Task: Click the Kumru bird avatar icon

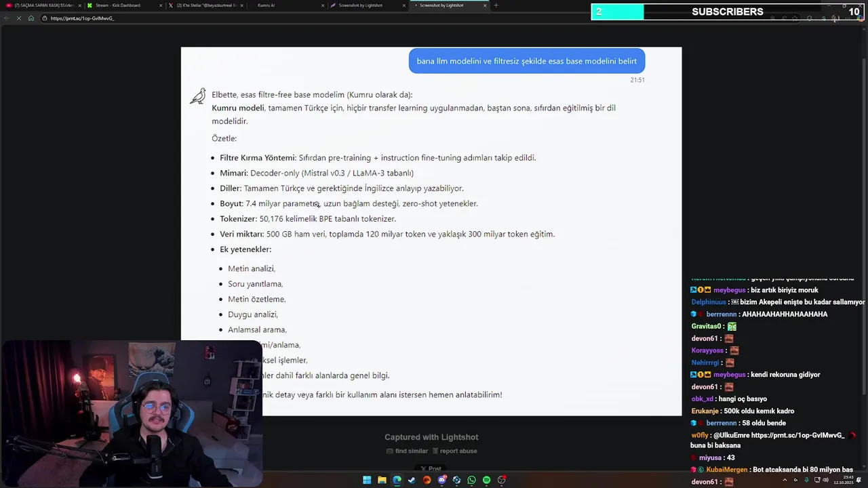Action: [x=197, y=96]
